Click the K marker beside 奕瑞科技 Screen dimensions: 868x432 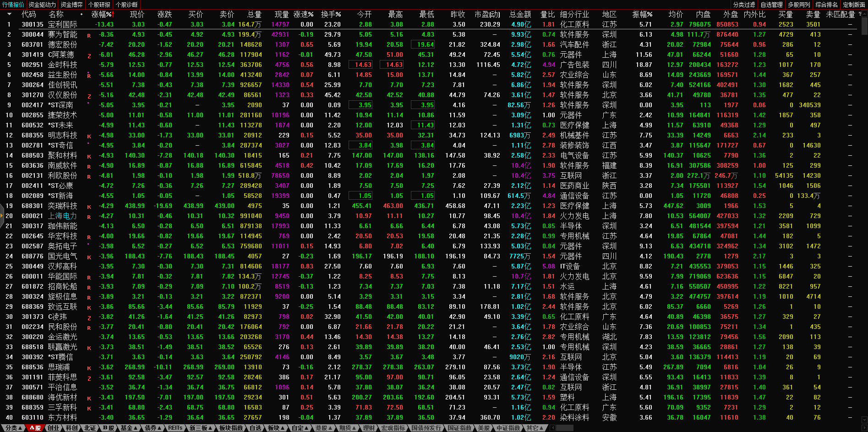click(89, 207)
